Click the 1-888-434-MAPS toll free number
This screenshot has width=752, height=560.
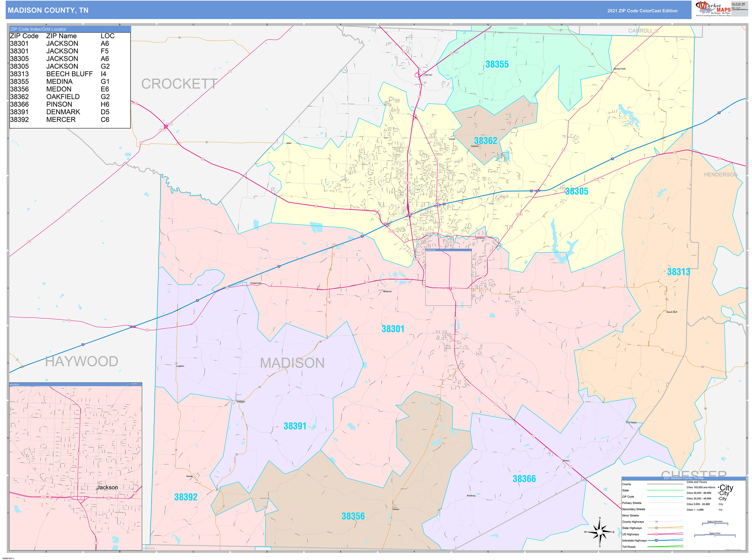(738, 5)
